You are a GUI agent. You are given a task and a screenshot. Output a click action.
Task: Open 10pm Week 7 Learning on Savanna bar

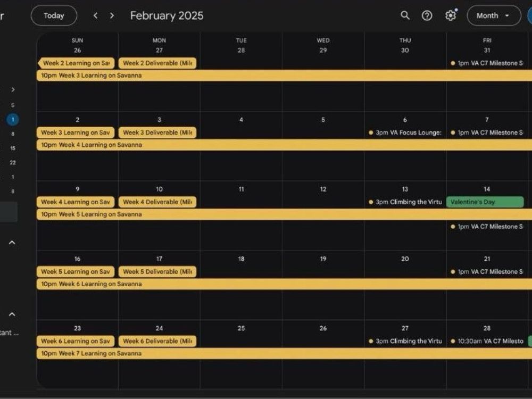click(284, 353)
